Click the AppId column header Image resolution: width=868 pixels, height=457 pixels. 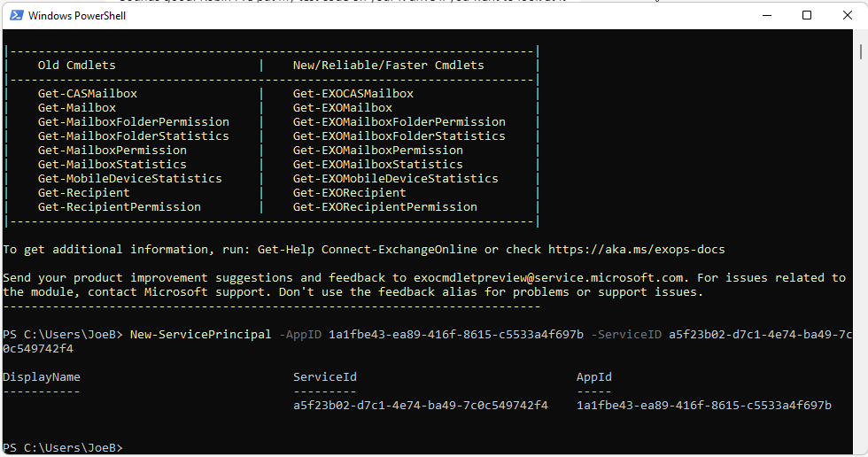pos(593,377)
